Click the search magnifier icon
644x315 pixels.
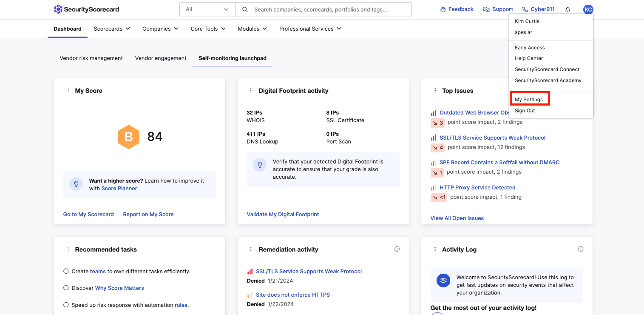pos(245,9)
